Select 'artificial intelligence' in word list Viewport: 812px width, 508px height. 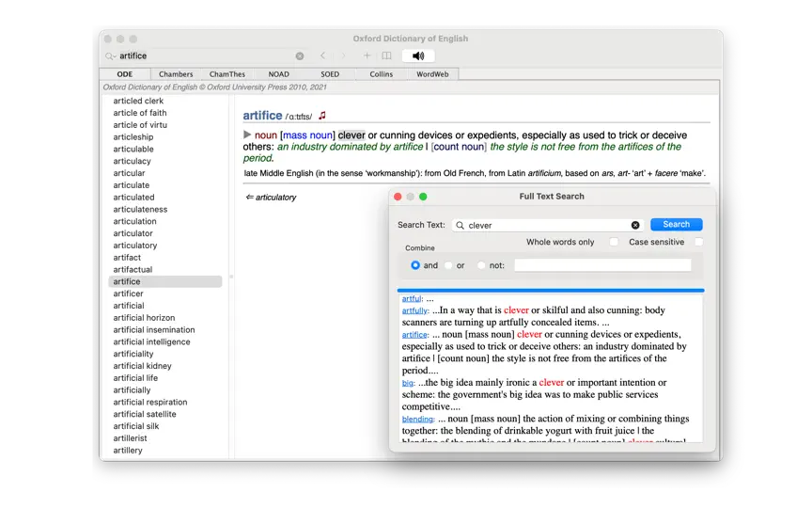151,341
